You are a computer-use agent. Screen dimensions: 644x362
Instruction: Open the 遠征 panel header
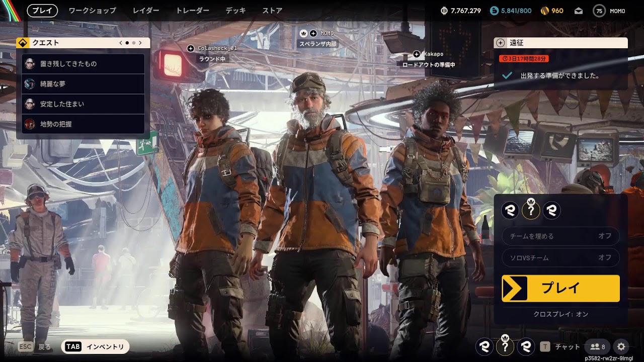point(560,43)
